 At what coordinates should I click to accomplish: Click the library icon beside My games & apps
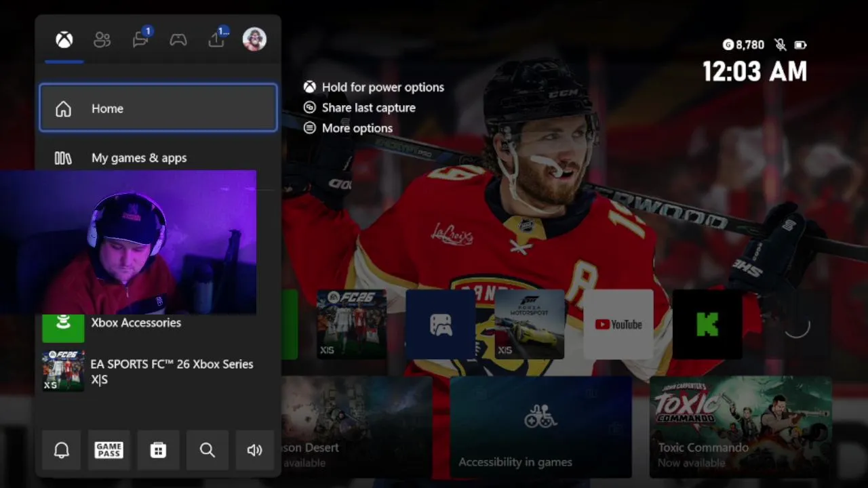[63, 158]
